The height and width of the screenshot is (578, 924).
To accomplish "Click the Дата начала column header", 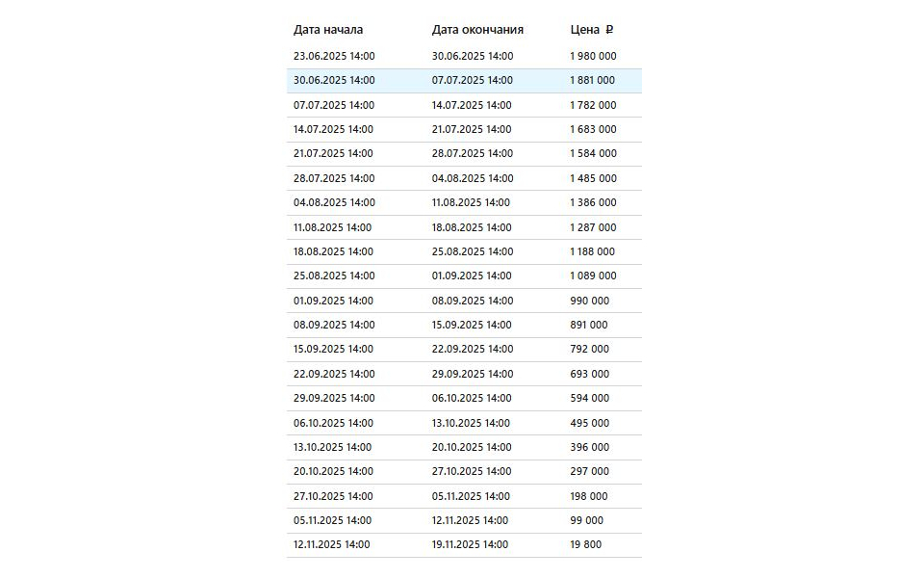I will click(328, 30).
